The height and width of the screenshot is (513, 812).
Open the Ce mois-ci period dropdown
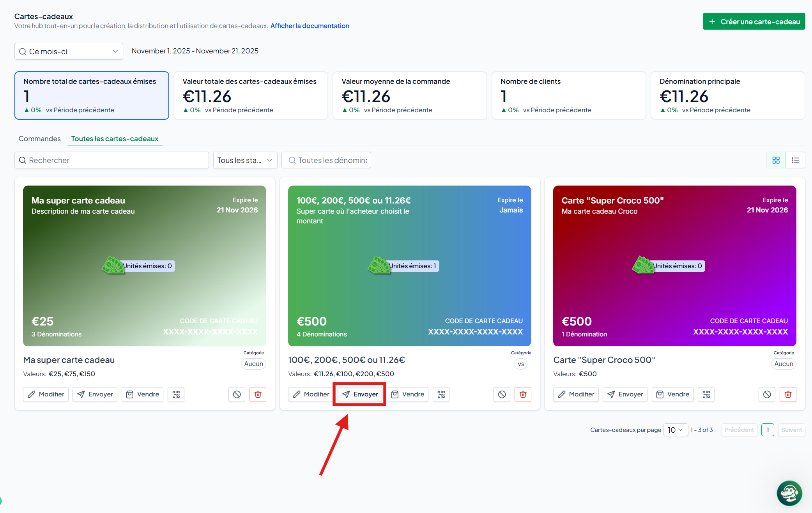pos(69,51)
